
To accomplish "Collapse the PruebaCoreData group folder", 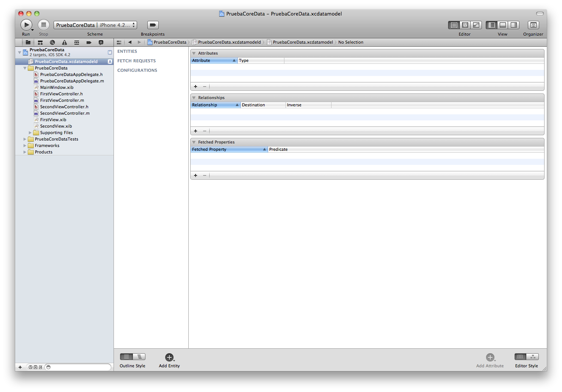I will 25,68.
